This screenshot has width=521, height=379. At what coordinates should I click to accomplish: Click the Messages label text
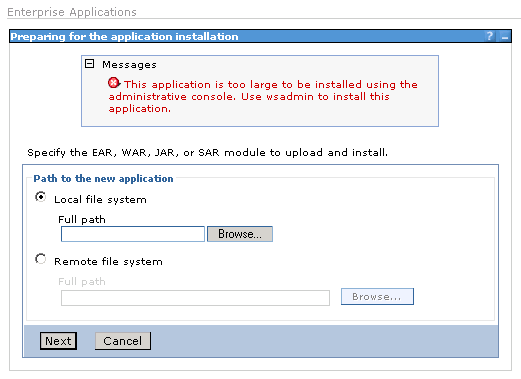pyautogui.click(x=129, y=65)
